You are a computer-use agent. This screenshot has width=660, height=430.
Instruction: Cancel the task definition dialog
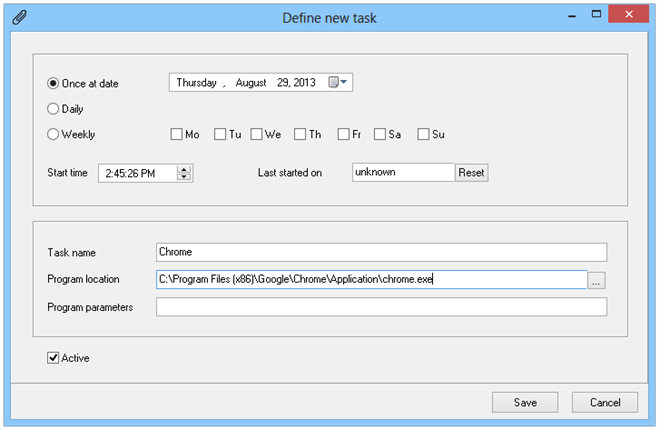[605, 403]
